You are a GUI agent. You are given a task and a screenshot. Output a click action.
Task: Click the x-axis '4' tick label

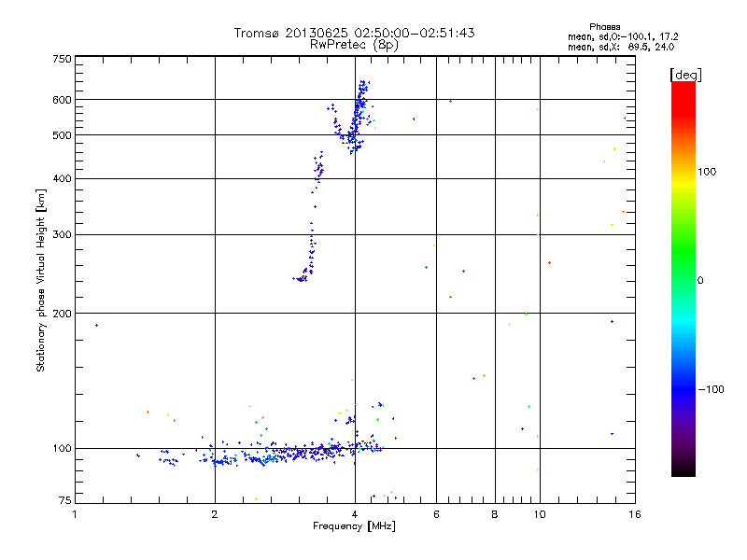[355, 514]
